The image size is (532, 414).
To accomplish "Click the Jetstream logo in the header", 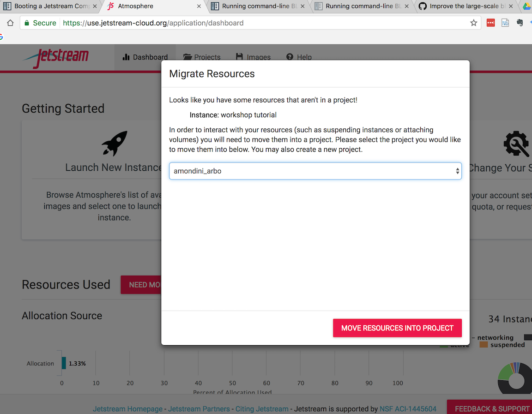I will pyautogui.click(x=55, y=57).
